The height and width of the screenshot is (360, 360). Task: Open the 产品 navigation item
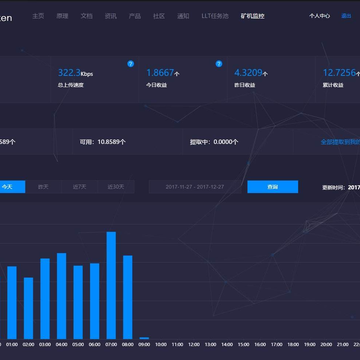pos(135,16)
